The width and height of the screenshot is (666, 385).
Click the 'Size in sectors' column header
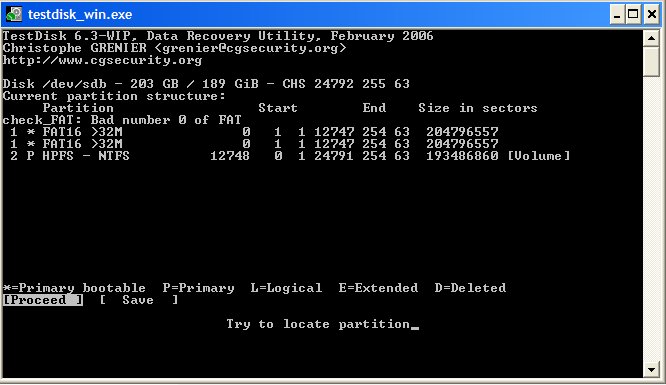click(478, 108)
